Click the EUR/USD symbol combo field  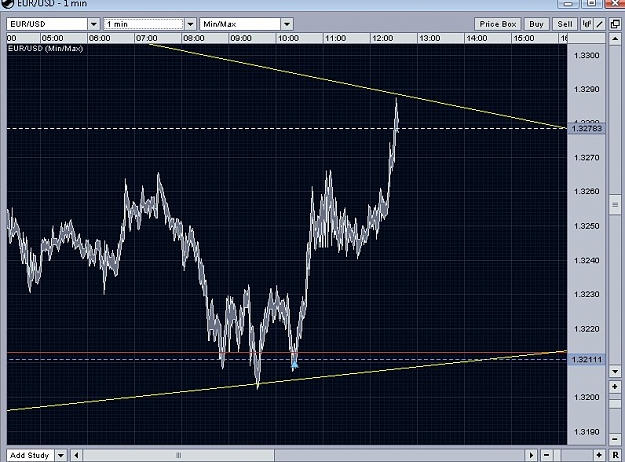tap(47, 24)
